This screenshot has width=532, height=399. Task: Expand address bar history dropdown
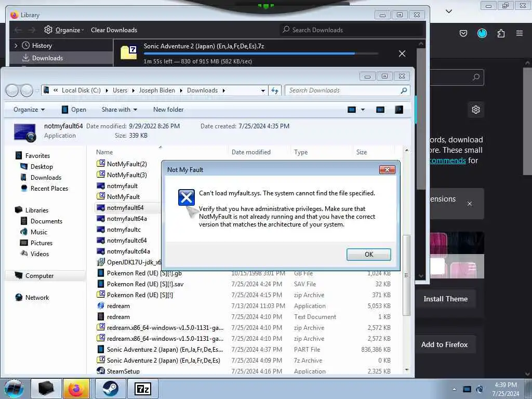(x=263, y=90)
